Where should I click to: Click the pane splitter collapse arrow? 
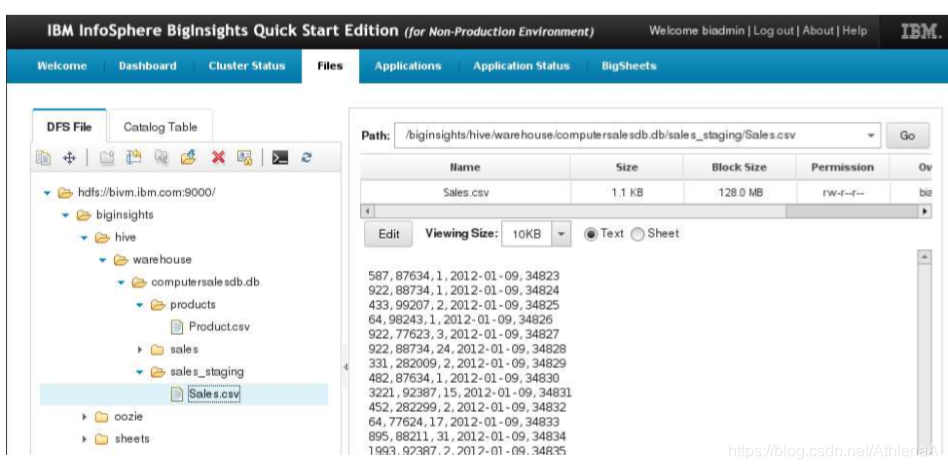[x=346, y=367]
